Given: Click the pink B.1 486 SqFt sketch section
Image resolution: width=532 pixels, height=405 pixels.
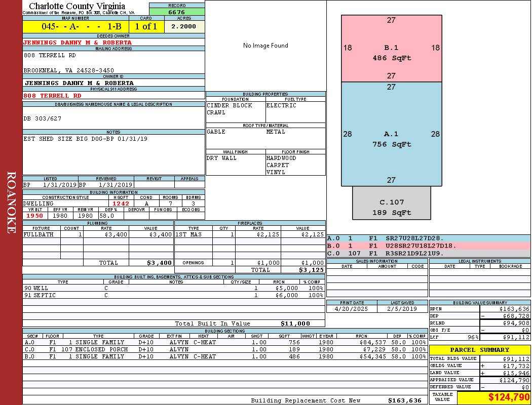Looking at the screenshot, I should [x=392, y=49].
